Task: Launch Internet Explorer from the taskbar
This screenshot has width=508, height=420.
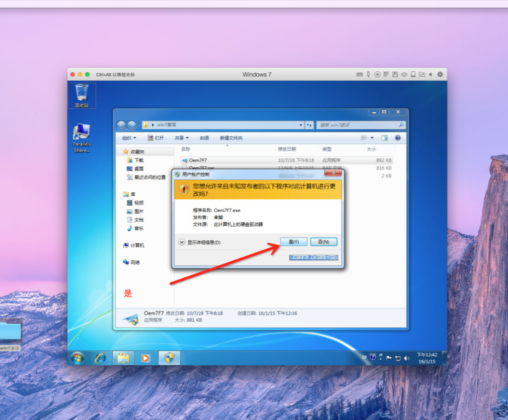Action: pos(101,358)
